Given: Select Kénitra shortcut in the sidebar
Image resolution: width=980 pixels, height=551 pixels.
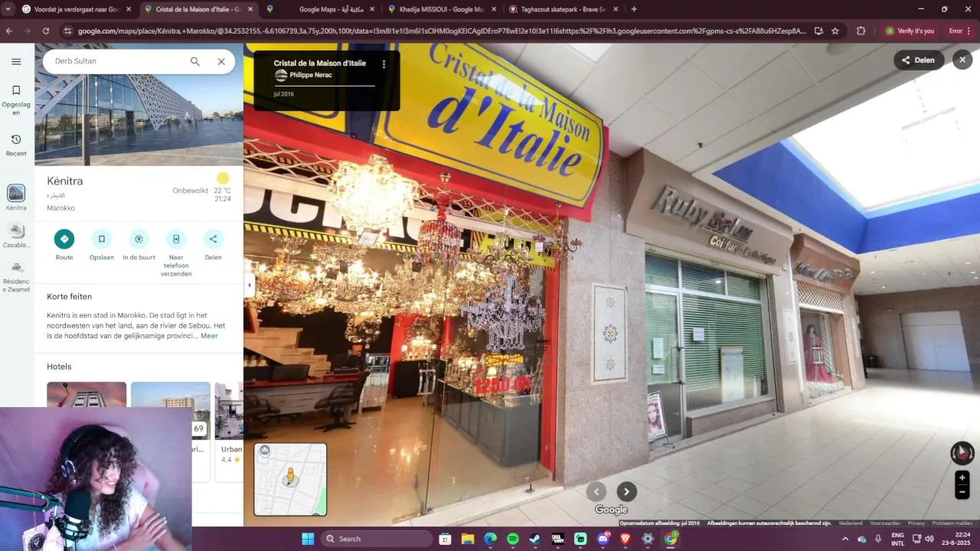Looking at the screenshot, I should (16, 197).
